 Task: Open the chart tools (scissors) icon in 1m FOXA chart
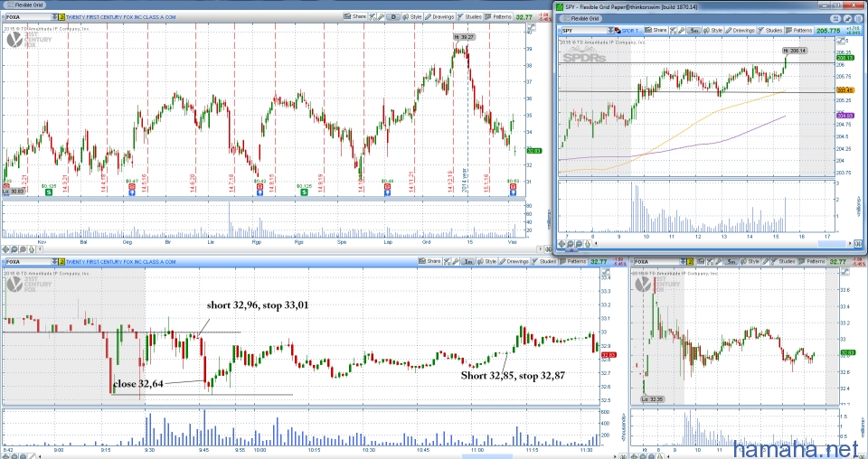click(x=447, y=261)
